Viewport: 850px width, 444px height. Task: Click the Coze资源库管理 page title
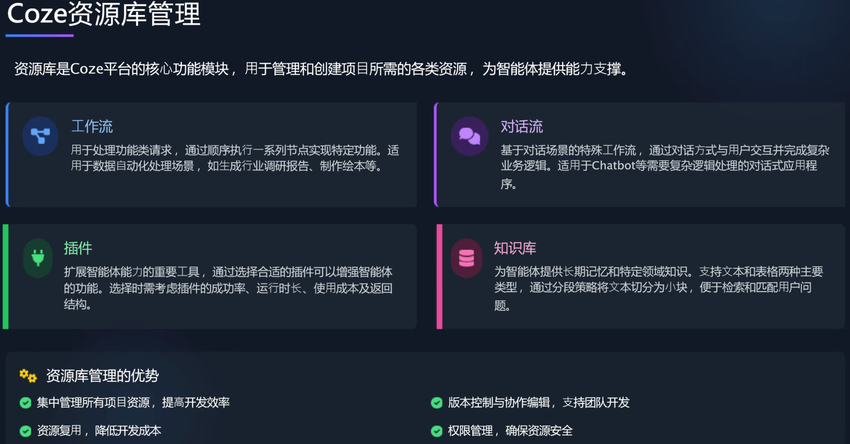[104, 15]
